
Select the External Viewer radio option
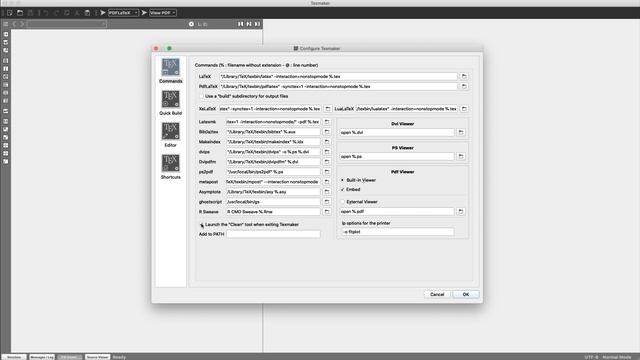[342, 202]
